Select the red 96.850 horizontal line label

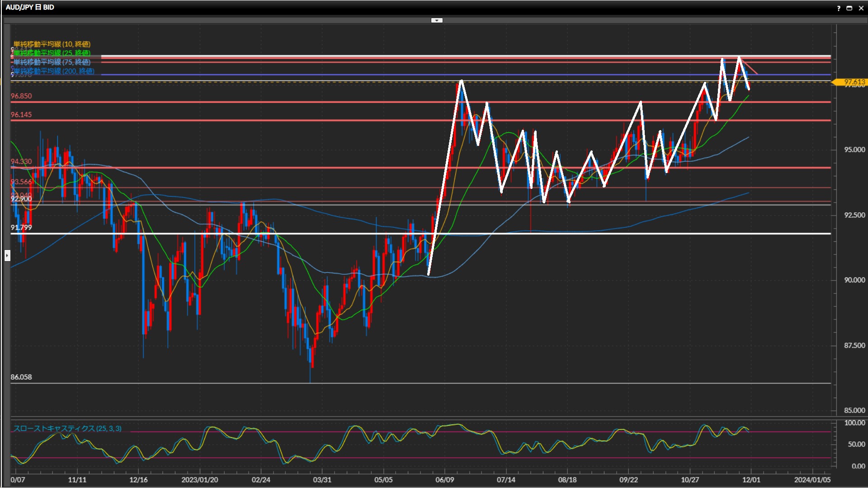pyautogui.click(x=21, y=96)
